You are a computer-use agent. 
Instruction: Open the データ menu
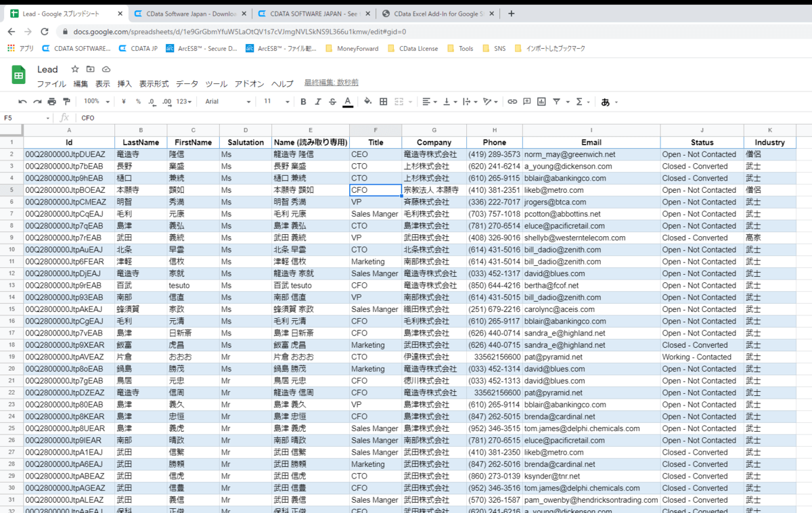187,84
